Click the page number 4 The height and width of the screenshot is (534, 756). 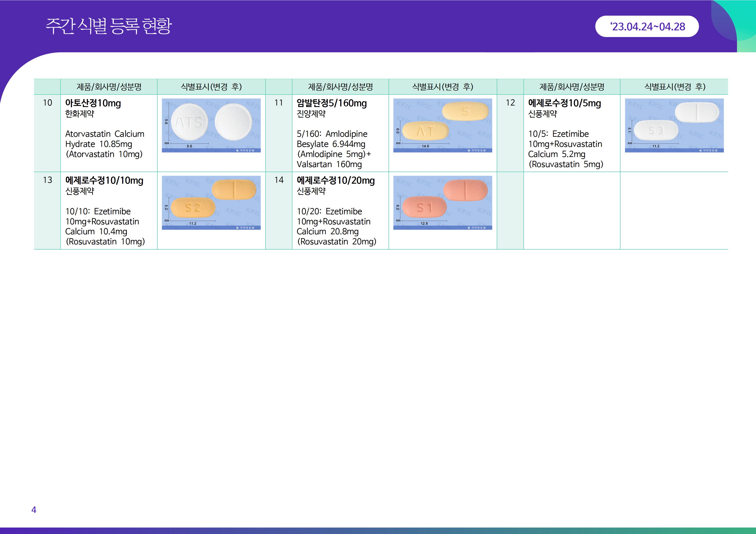click(x=34, y=510)
